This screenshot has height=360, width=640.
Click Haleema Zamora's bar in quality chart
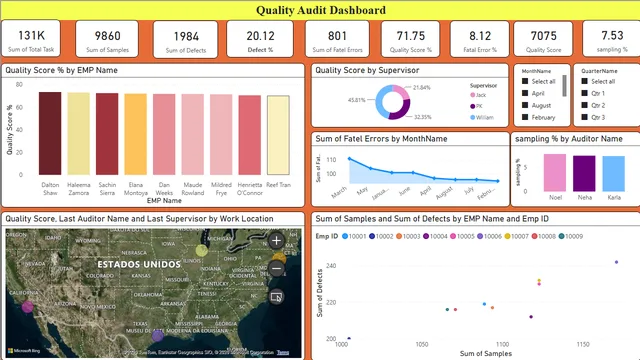coord(78,134)
